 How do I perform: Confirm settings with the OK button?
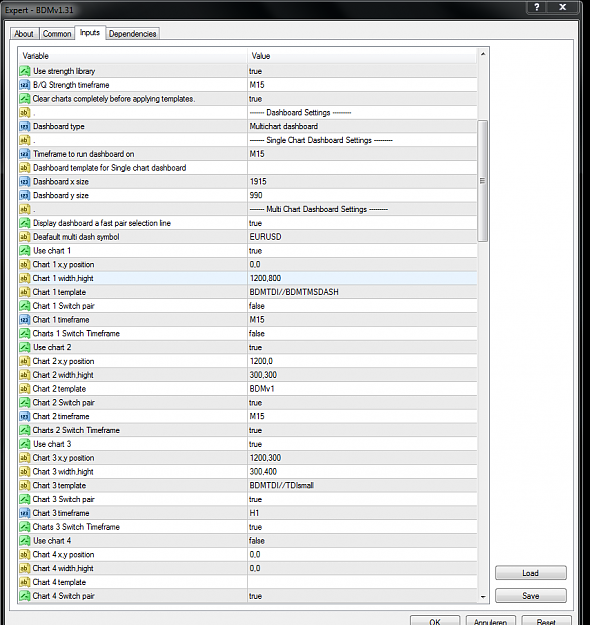(435, 621)
